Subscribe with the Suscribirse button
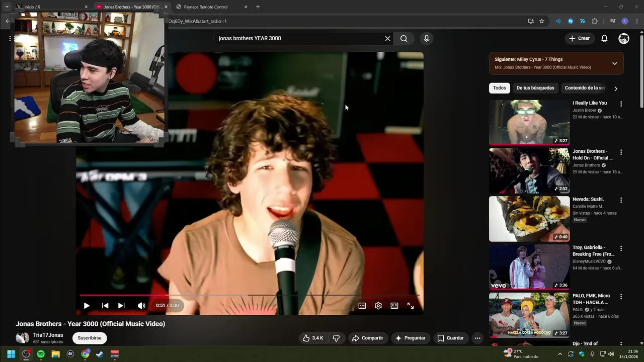 pos(90,338)
